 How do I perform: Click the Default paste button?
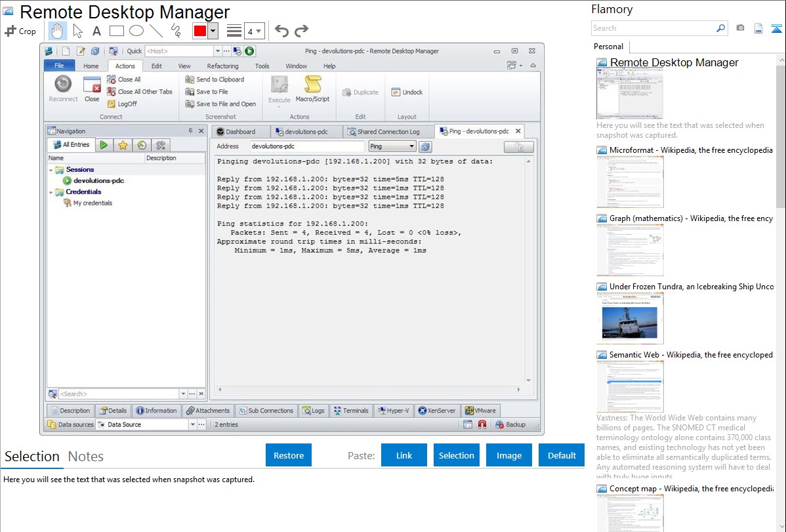[x=562, y=455]
